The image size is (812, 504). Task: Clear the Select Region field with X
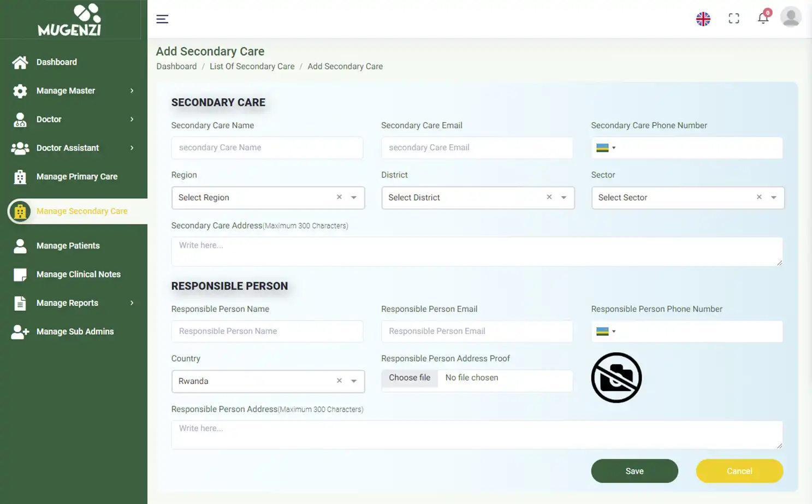pyautogui.click(x=339, y=197)
